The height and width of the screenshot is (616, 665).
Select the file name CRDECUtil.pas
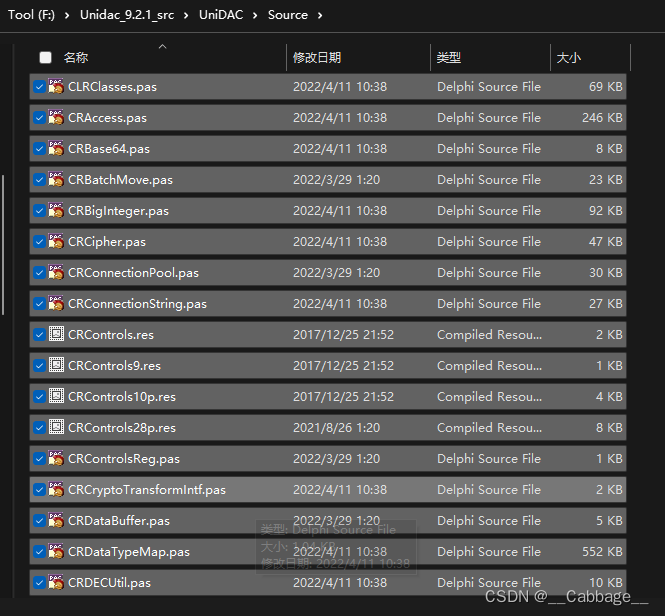(x=109, y=582)
